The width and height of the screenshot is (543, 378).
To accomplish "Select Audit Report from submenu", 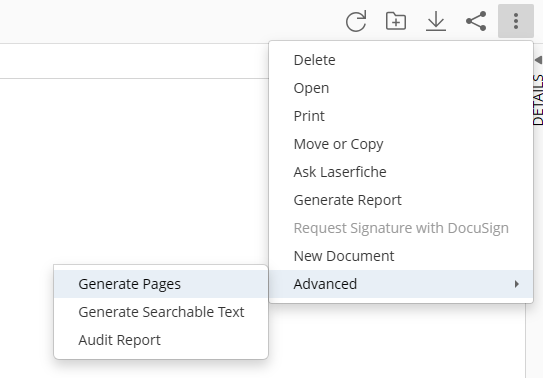I will point(161,340).
